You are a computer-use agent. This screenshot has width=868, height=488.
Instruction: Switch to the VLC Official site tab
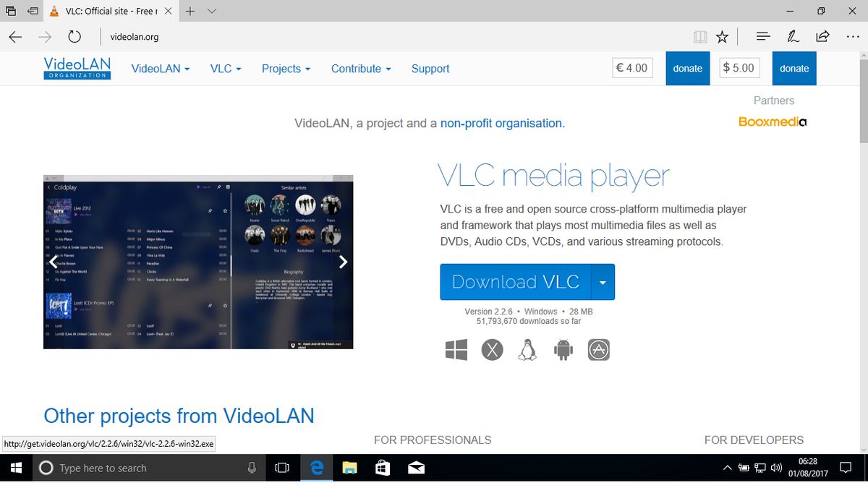[109, 11]
